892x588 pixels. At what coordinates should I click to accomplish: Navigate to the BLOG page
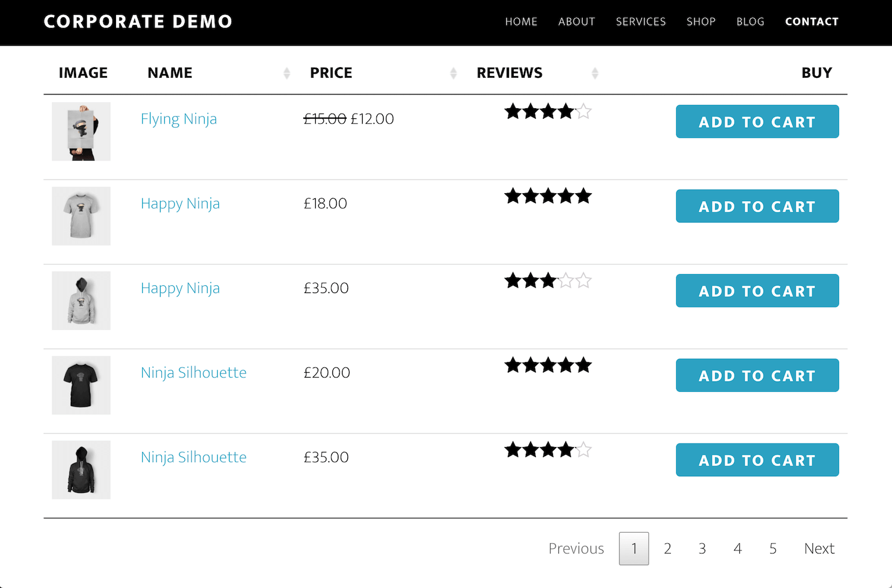coord(750,21)
